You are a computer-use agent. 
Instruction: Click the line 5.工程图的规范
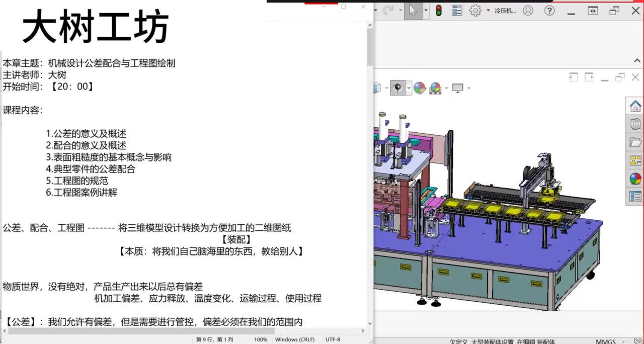77,181
